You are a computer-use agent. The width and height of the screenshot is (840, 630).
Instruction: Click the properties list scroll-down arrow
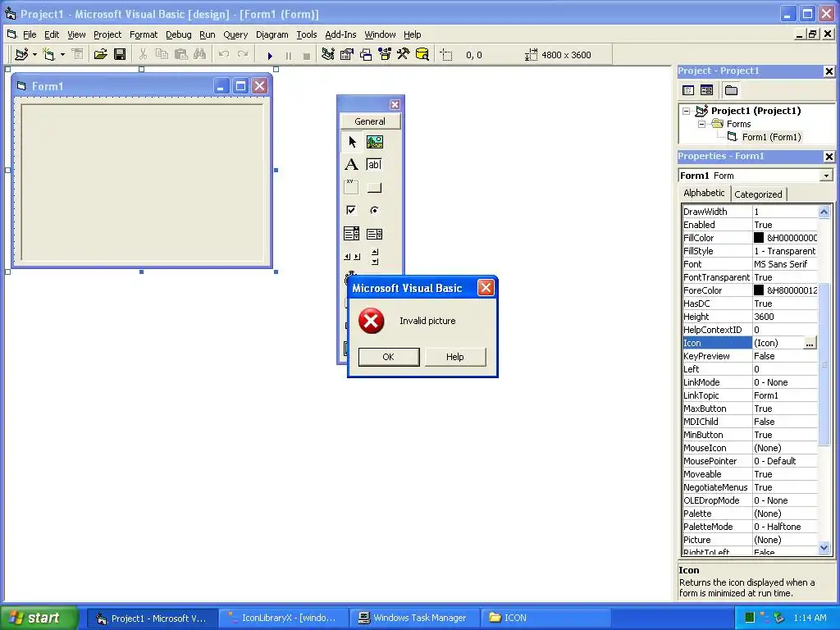(824, 547)
